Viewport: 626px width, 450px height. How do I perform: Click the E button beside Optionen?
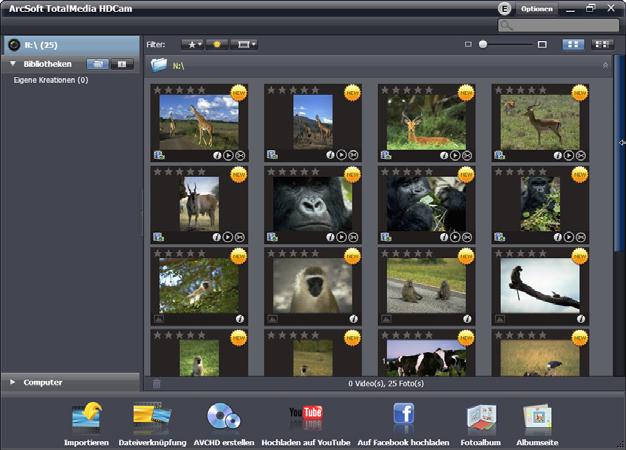pyautogui.click(x=505, y=9)
